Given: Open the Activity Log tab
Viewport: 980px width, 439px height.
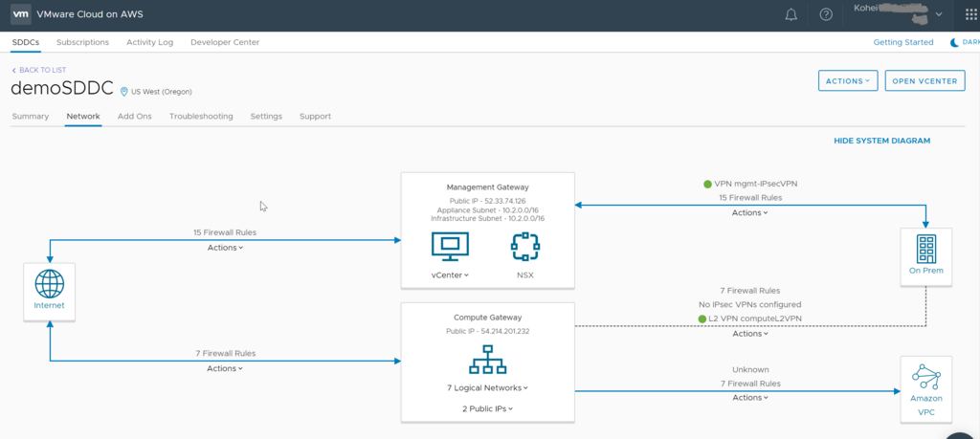Looking at the screenshot, I should [149, 42].
